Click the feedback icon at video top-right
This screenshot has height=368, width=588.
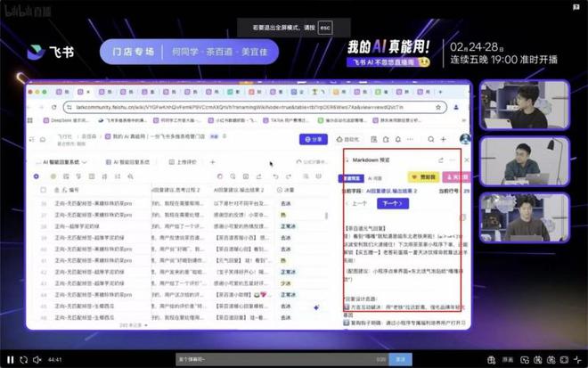(576, 7)
